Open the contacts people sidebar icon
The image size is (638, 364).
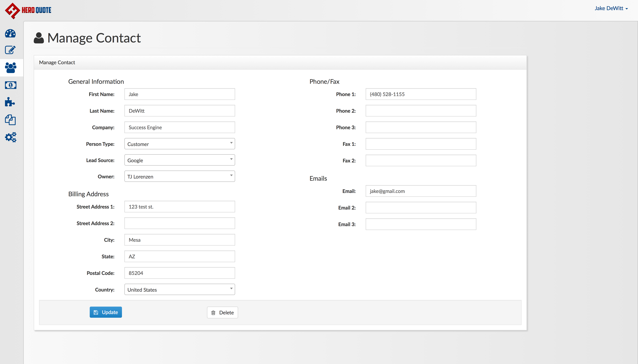(10, 68)
